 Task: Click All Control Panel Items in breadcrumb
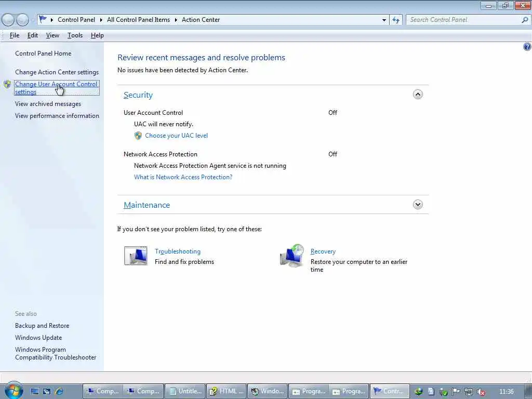[138, 20]
